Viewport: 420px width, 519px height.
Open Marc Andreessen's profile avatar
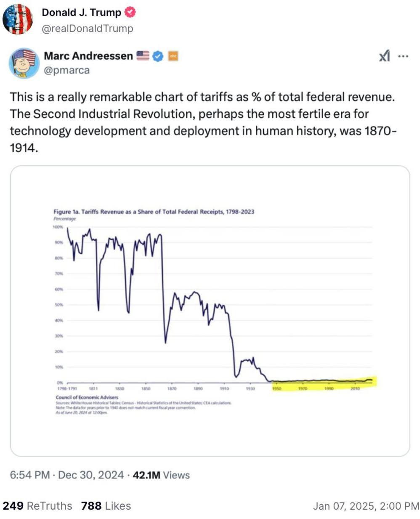tap(24, 63)
